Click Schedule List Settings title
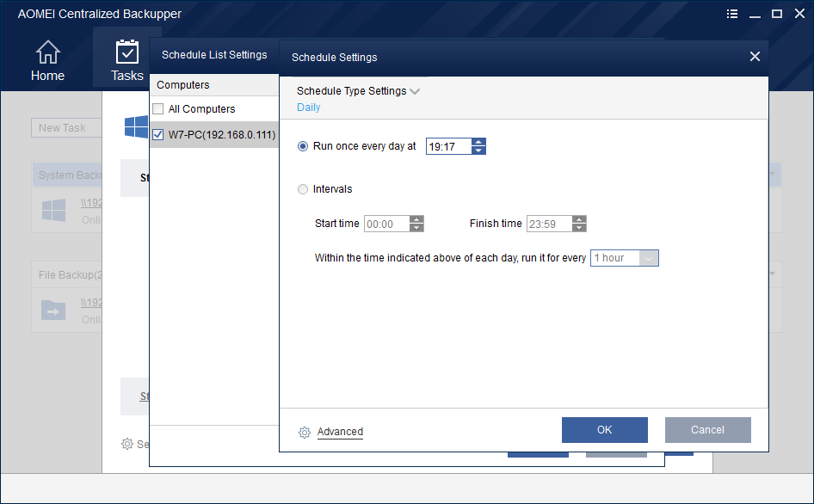 click(214, 55)
